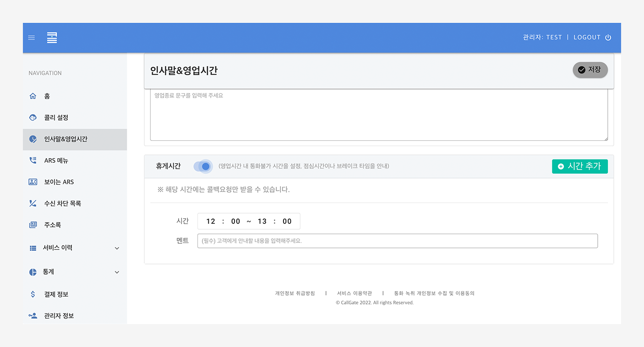644x347 pixels.
Task: Open 수신 차단 목록 menu item
Action: (75, 204)
